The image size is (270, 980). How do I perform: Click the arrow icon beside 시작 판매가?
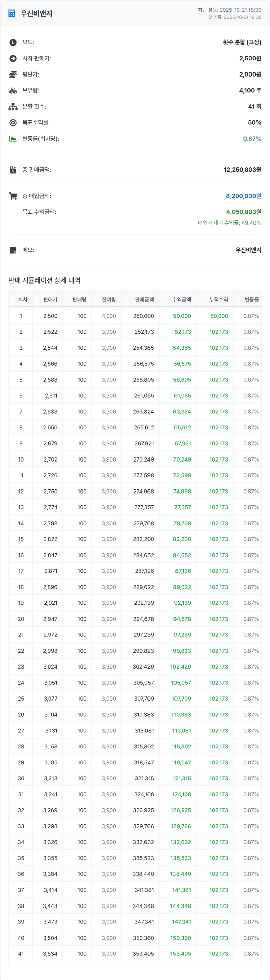click(13, 58)
